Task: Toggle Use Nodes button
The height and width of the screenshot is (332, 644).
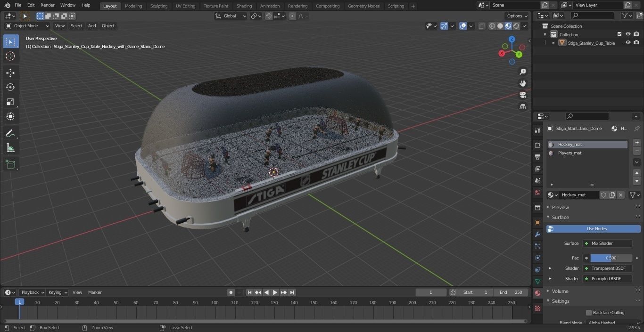Action: [594, 229]
